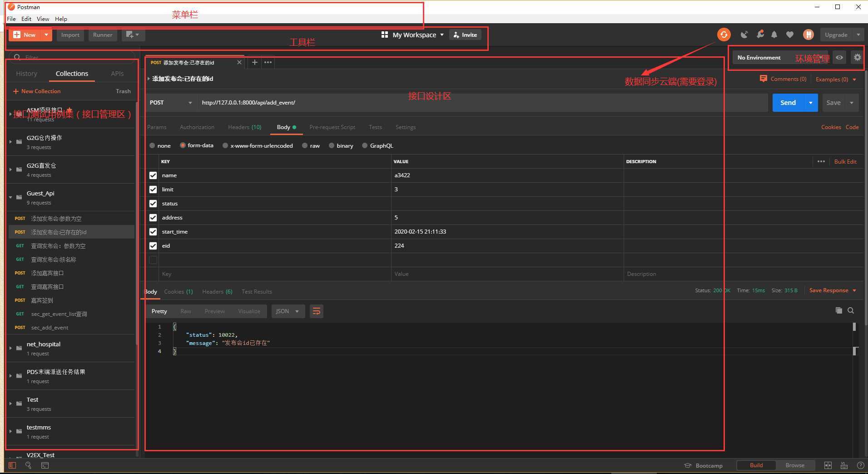This screenshot has width=868, height=474.
Task: Click the sync status icon
Action: pos(724,35)
